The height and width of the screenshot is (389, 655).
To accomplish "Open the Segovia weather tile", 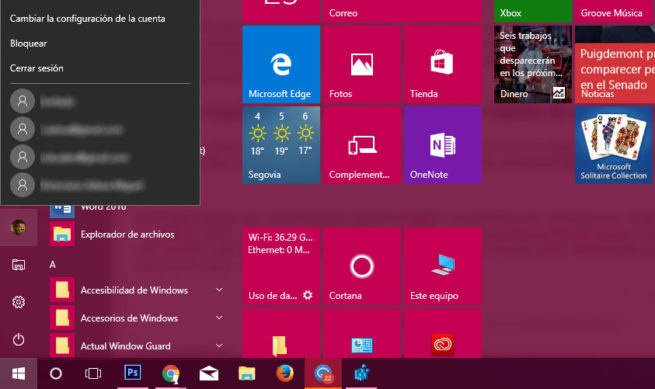I will (x=281, y=145).
